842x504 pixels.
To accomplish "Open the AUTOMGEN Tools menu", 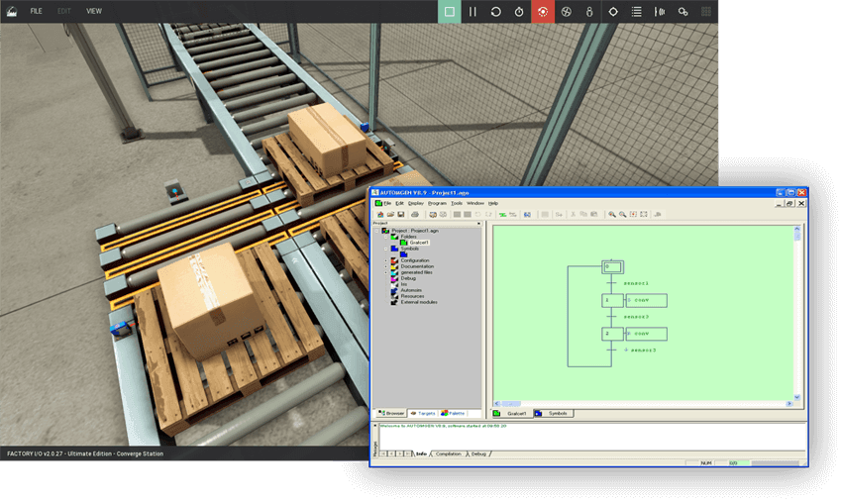I will click(457, 203).
